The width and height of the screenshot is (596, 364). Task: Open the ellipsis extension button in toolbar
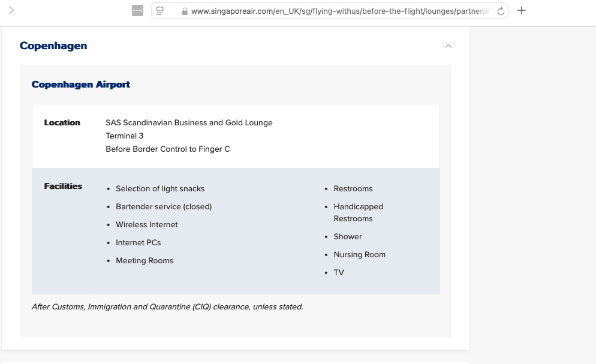[137, 11]
